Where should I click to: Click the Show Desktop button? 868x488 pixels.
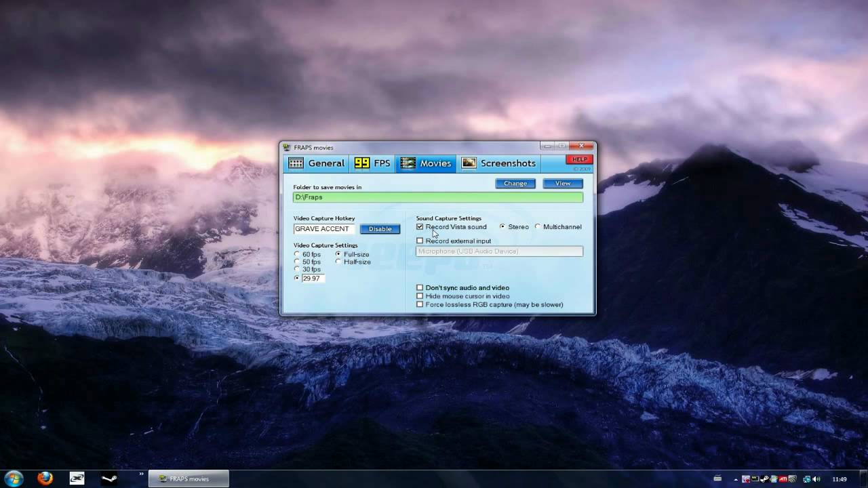point(863,479)
